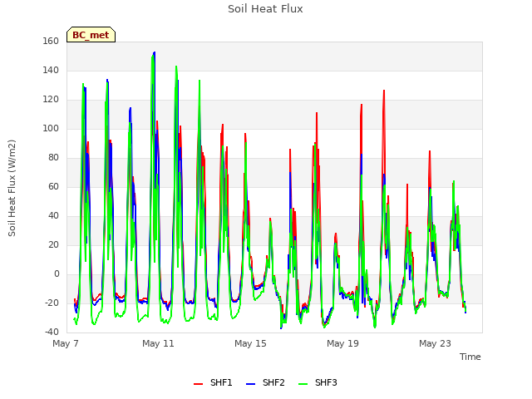The width and height of the screenshot is (532, 399).
Task: Click the 80 y-axis tick label
Action: point(53,157)
